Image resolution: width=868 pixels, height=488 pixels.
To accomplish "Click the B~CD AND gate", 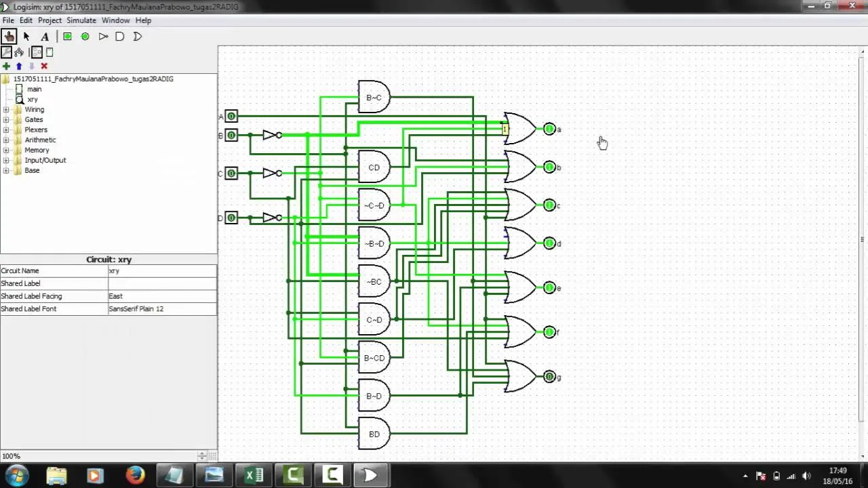I will point(374,358).
